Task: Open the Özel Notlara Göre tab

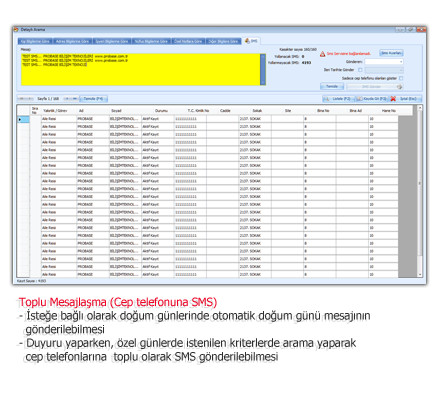Action: pyautogui.click(x=188, y=41)
